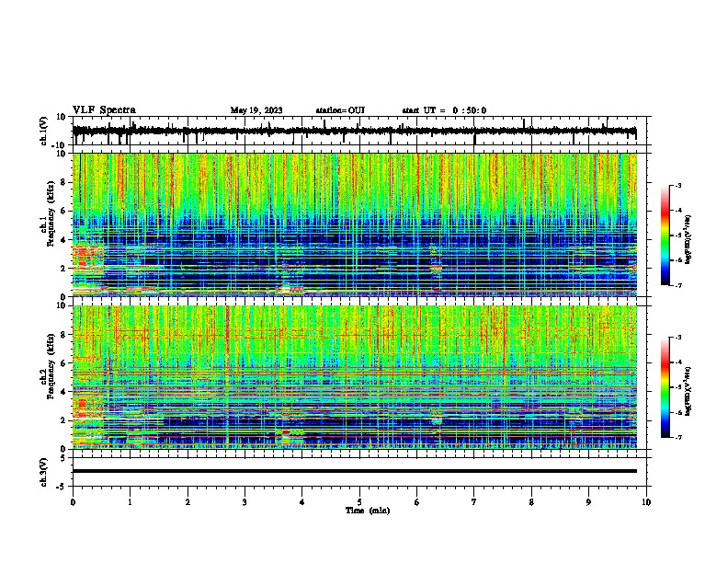Click the "10" tick on the Time axis
Screen dimensions: 728x563
coord(646,502)
